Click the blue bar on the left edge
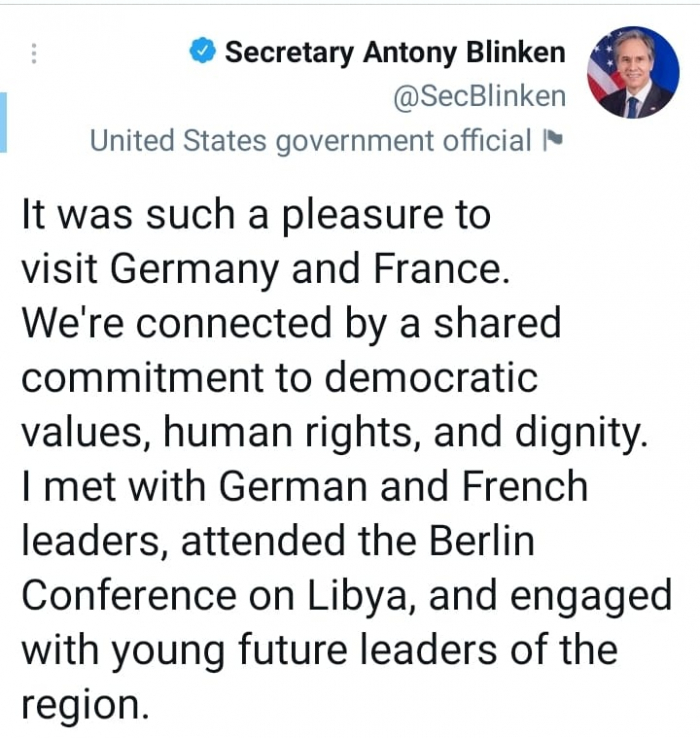 (x=4, y=122)
